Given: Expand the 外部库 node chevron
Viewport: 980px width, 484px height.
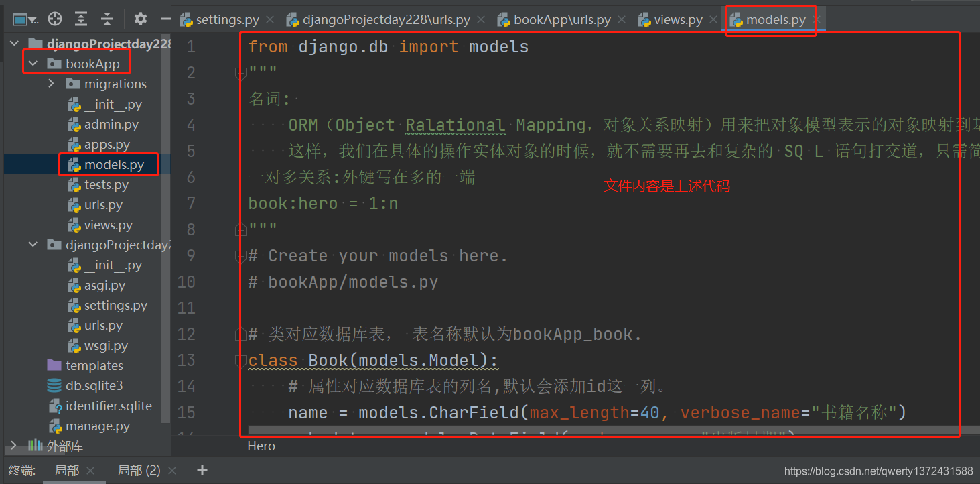Looking at the screenshot, I should [14, 446].
